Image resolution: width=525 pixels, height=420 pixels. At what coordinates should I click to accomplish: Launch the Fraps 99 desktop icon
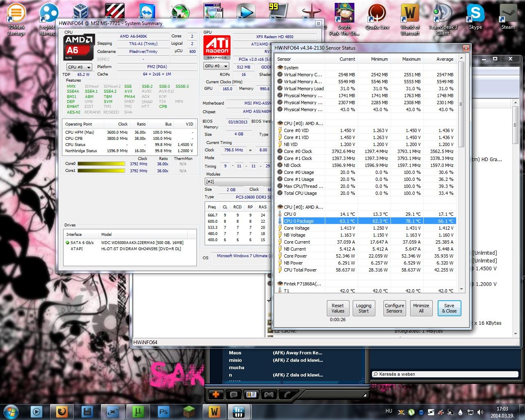[278, 11]
